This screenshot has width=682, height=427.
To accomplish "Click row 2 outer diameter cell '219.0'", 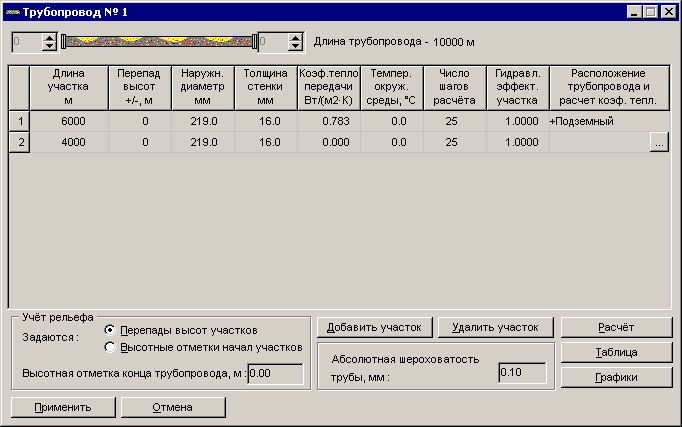I will (203, 142).
